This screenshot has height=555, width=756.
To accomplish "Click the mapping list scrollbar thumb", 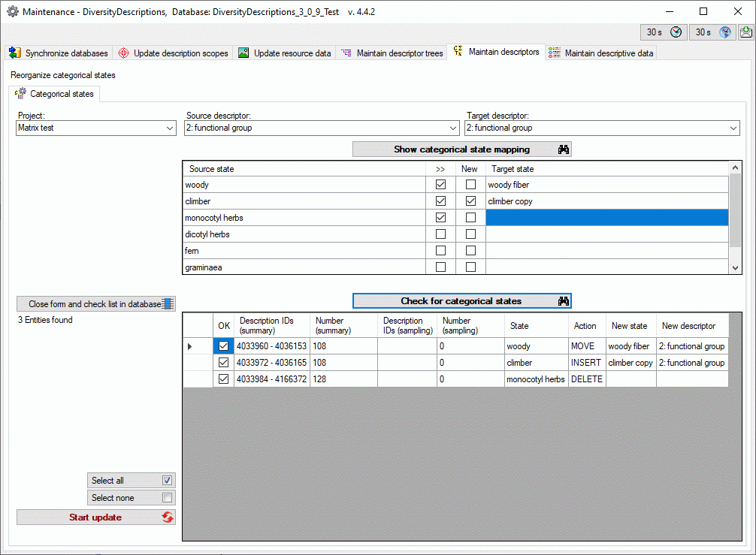I will tap(735, 210).
